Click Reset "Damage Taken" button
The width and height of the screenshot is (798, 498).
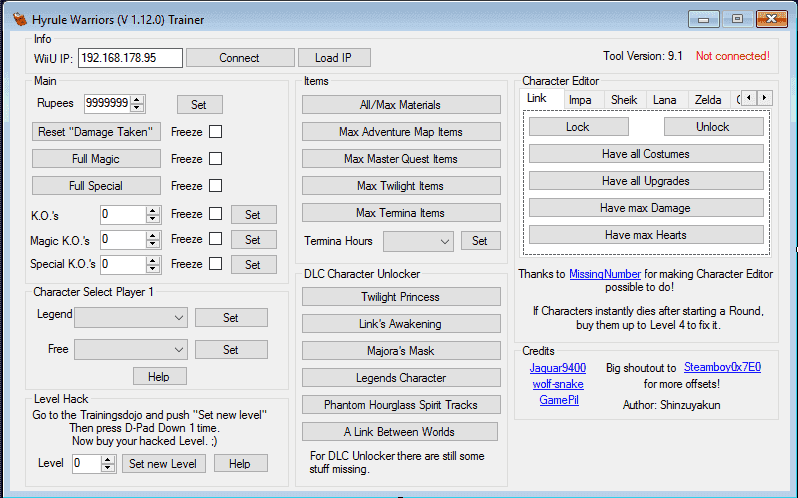click(96, 132)
